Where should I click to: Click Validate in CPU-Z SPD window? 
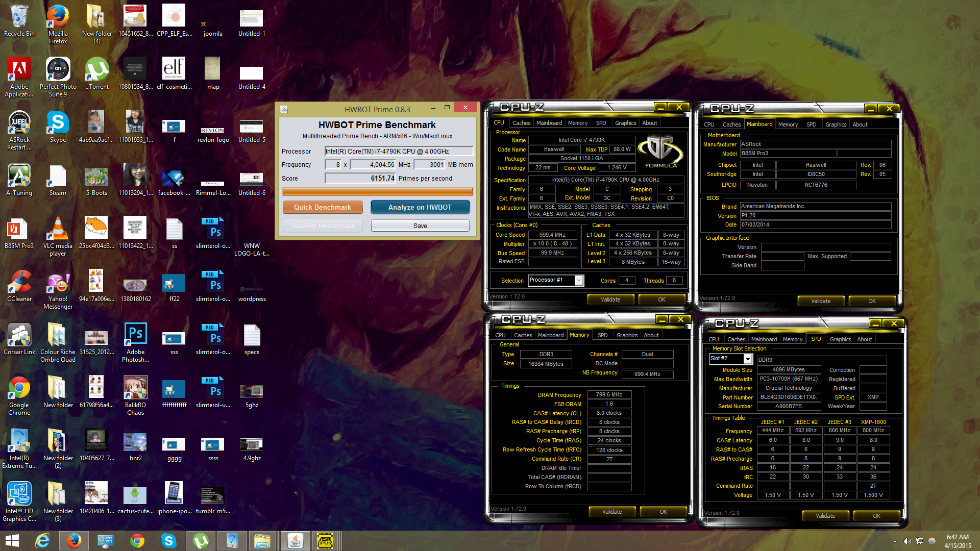[825, 516]
